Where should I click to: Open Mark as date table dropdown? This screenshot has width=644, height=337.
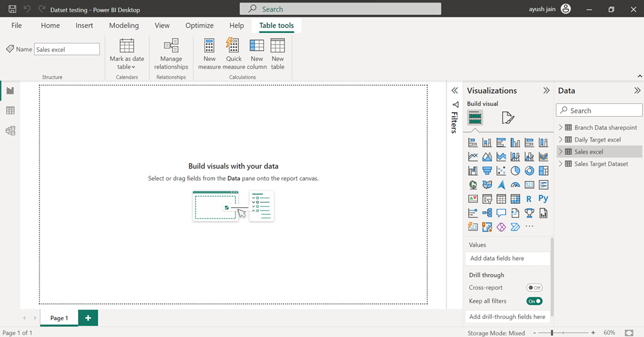(x=127, y=55)
